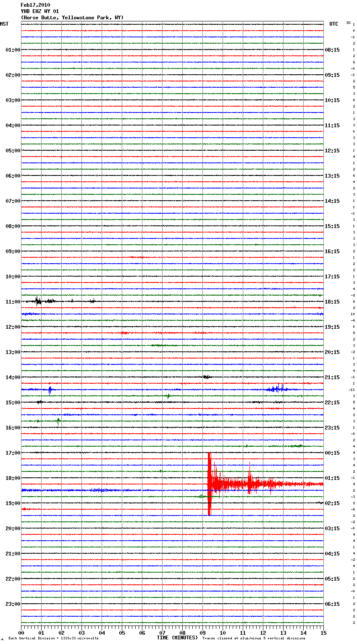
Task: Click the UTC time label '02:15'
Action: pyautogui.click(x=332, y=503)
